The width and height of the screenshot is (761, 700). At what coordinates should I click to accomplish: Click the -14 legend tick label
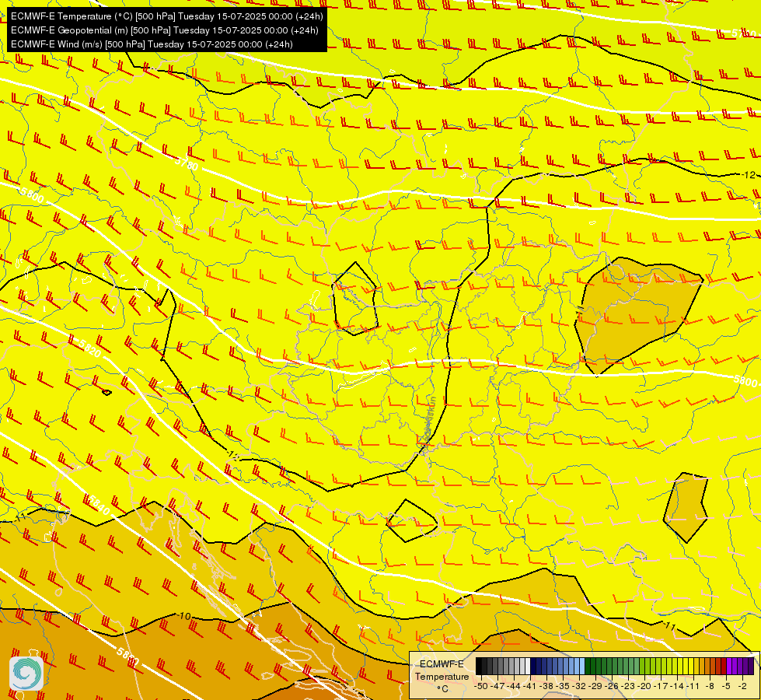(677, 686)
